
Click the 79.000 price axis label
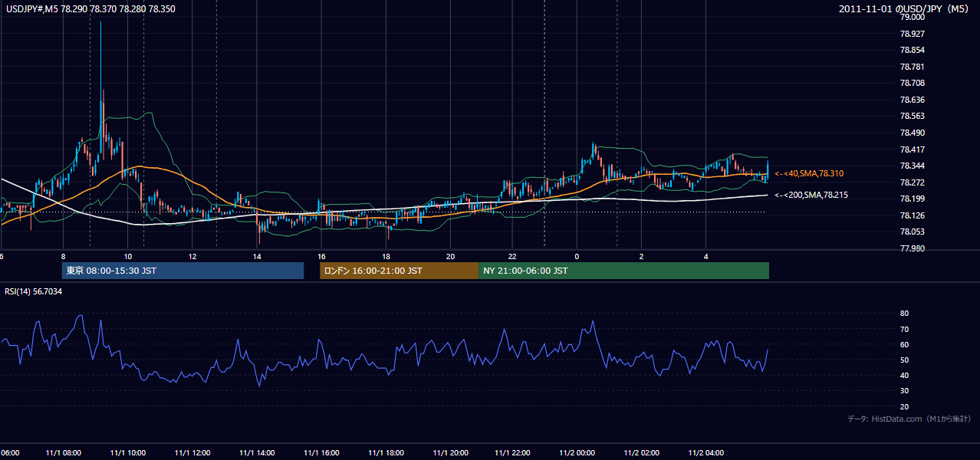pos(913,17)
